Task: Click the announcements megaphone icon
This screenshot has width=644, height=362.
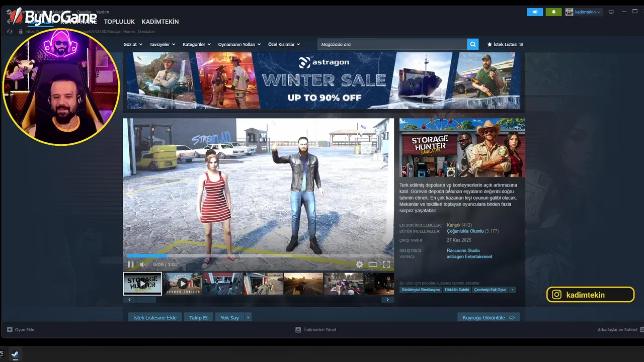Action: click(535, 12)
